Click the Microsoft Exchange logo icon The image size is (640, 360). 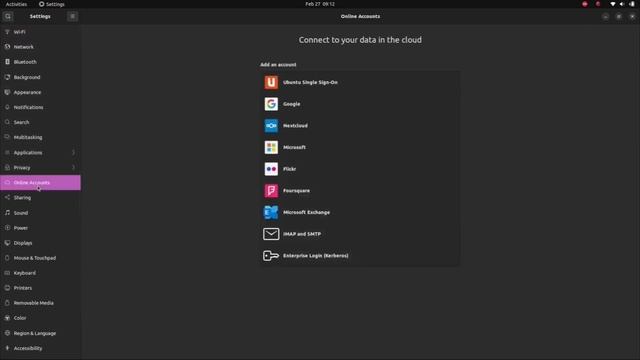pyautogui.click(x=271, y=212)
